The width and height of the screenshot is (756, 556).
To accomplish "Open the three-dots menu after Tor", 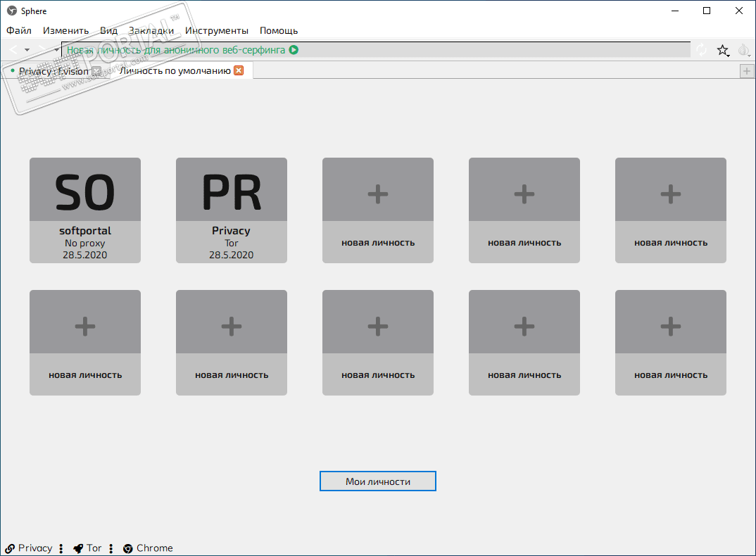I will tap(111, 549).
